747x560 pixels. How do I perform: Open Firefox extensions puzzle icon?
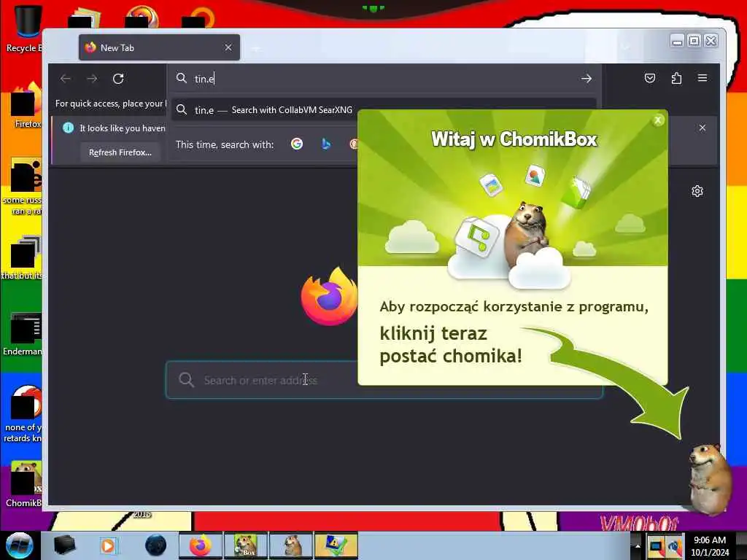pos(676,78)
